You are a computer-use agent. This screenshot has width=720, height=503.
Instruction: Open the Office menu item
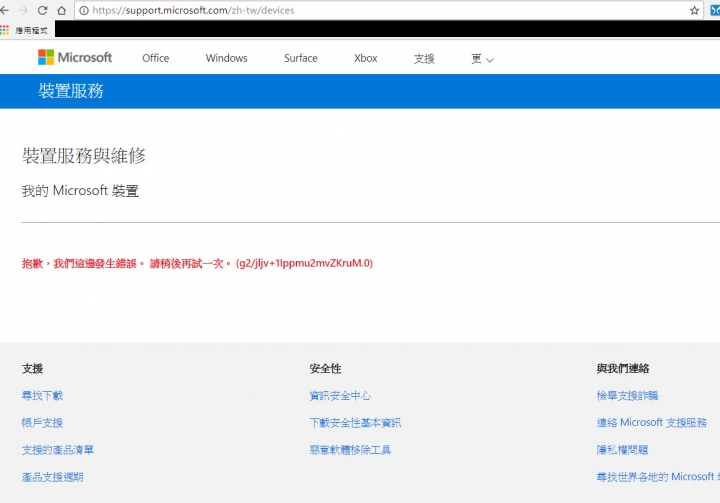pyautogui.click(x=156, y=58)
